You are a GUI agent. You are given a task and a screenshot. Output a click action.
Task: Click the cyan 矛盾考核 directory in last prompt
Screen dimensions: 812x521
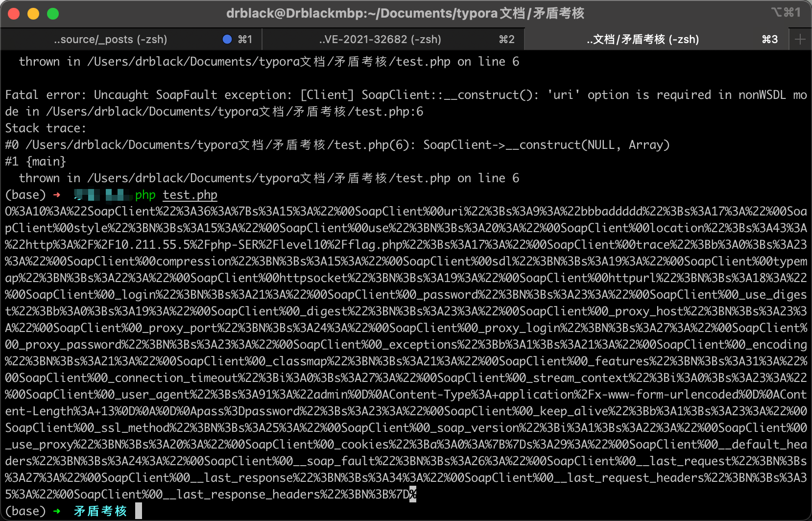[x=100, y=511]
